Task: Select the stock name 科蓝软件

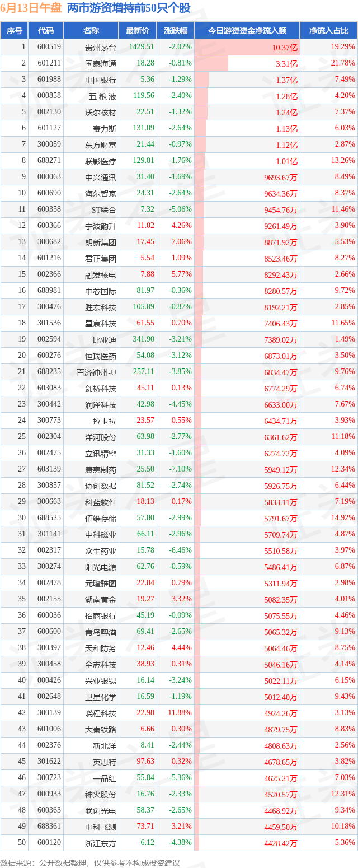Action: click(x=101, y=502)
